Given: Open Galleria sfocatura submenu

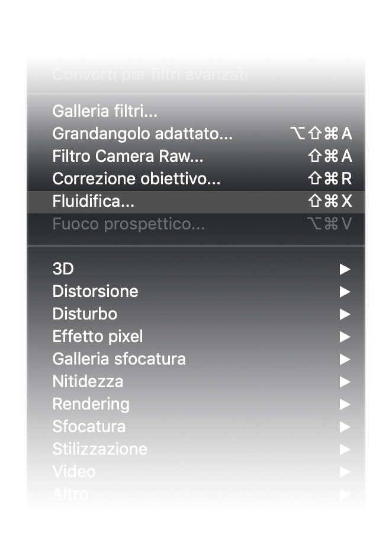Looking at the screenshot, I should pyautogui.click(x=118, y=359).
